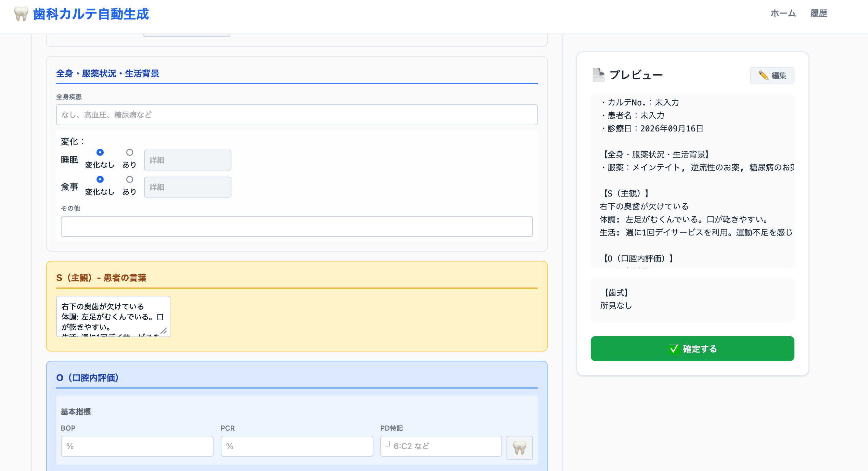This screenshot has height=471, width=868.
Task: Select 睡眠 変化なし radio button
Action: pos(100,152)
